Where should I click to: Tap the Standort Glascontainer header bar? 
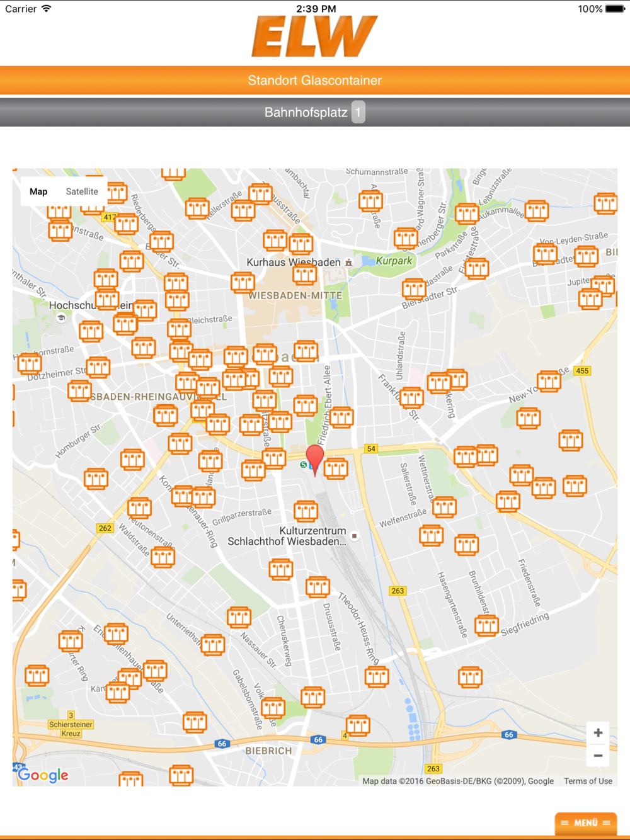click(x=315, y=81)
